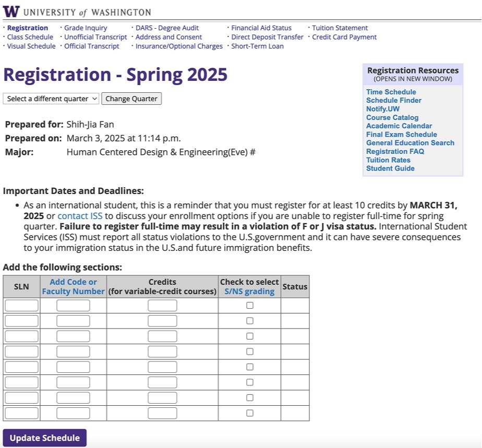This screenshot has width=482, height=448.
Task: Focus the Credits field in the fourth row
Action: tap(162, 352)
